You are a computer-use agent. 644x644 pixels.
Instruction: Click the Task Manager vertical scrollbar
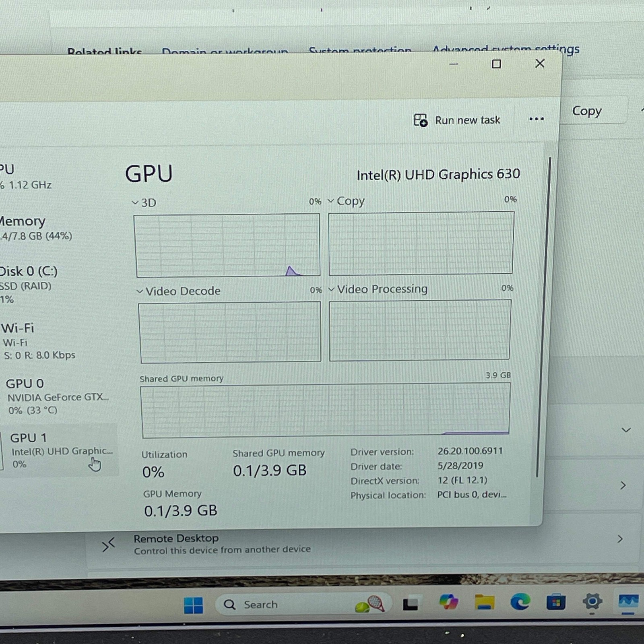pyautogui.click(x=543, y=318)
